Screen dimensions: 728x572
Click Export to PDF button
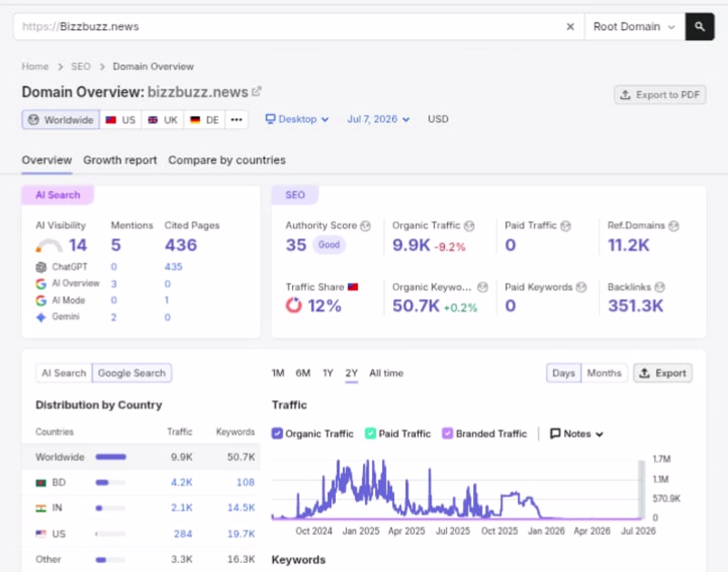[x=660, y=95]
